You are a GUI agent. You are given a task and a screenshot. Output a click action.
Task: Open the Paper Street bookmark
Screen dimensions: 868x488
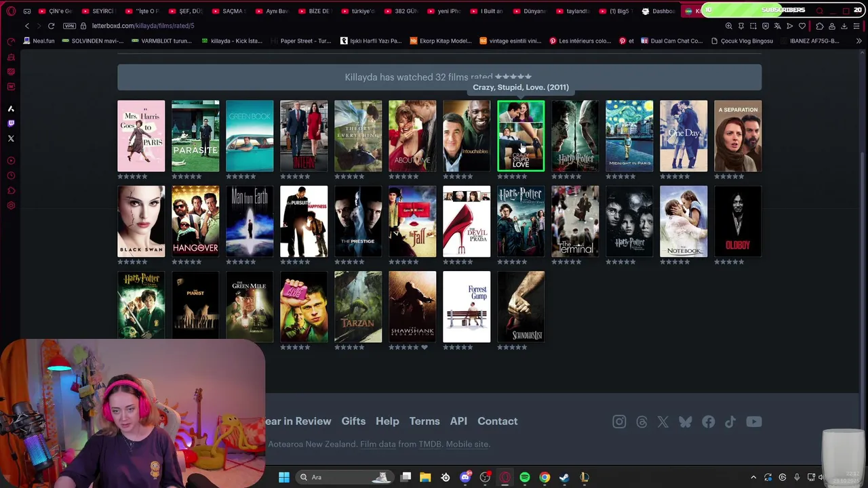[300, 41]
